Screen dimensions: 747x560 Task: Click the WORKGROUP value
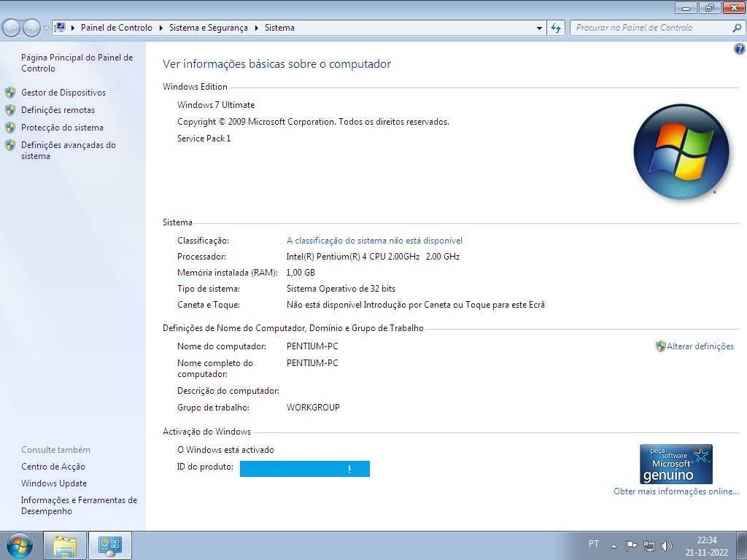[x=313, y=408]
